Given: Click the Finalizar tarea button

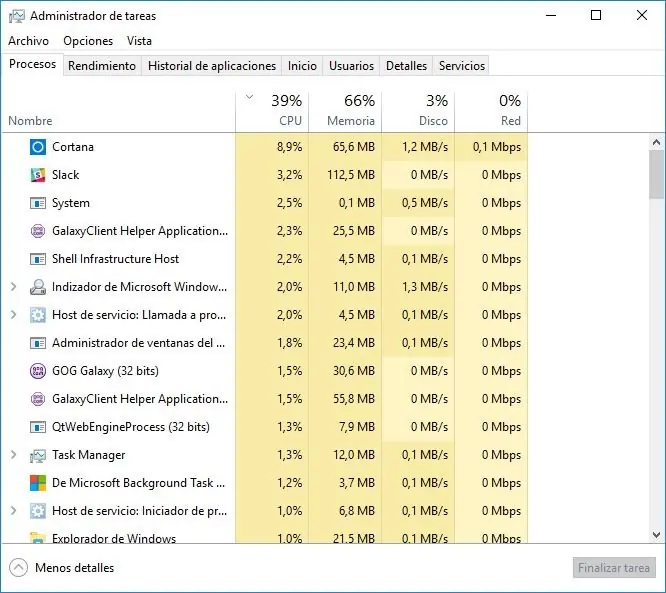Looking at the screenshot, I should point(614,568).
